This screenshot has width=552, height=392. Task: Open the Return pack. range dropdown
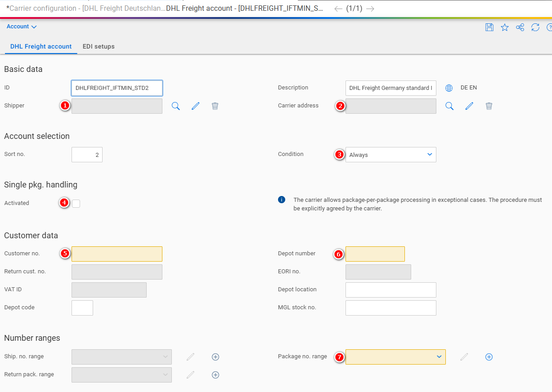click(x=121, y=375)
